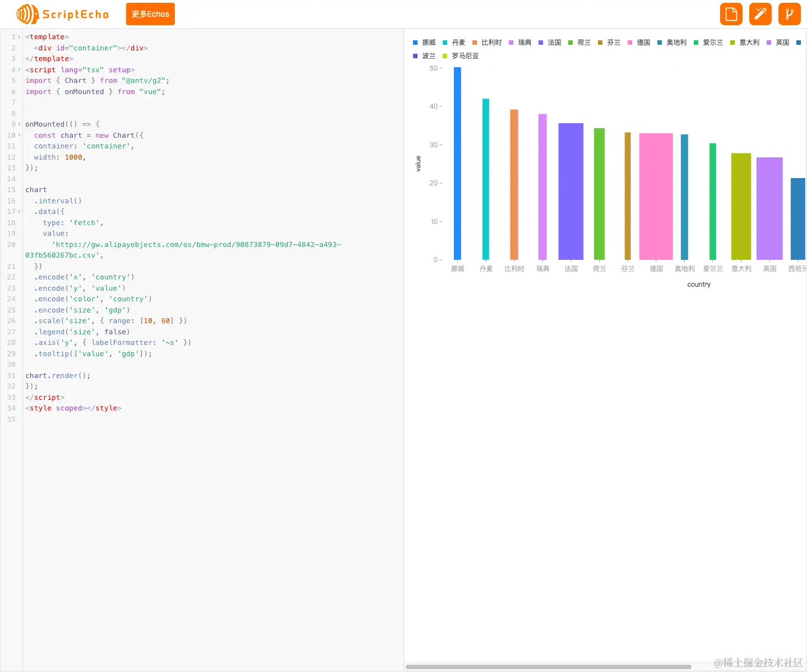Image resolution: width=807 pixels, height=672 pixels.
Task: Open the 更多Echos button
Action: [x=150, y=14]
